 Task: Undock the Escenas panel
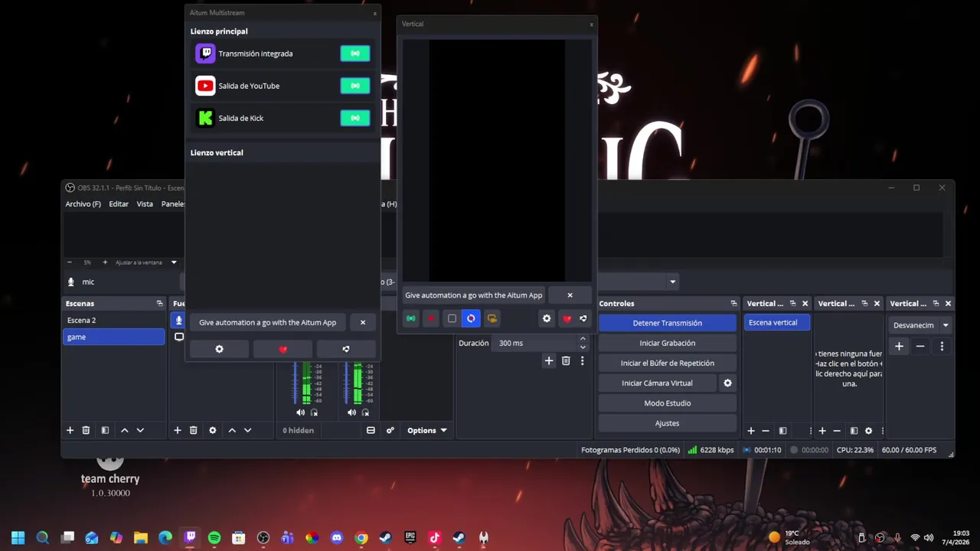159,304
